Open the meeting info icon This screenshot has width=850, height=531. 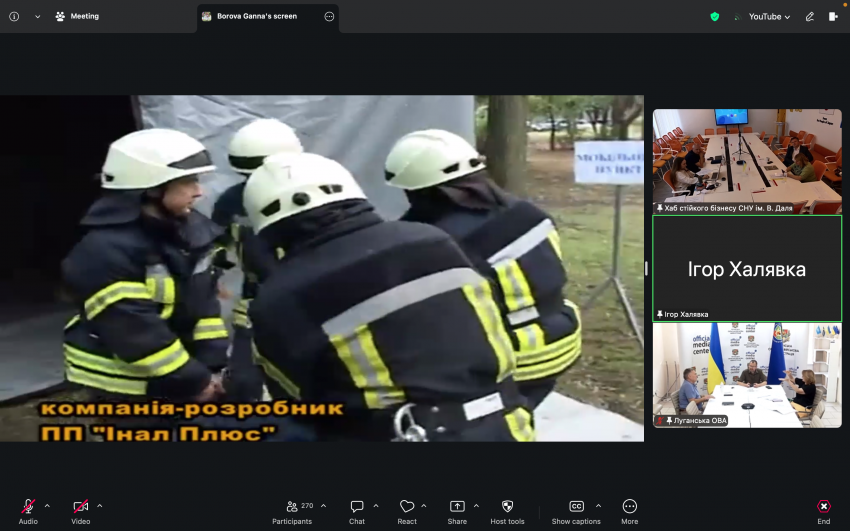(14, 16)
